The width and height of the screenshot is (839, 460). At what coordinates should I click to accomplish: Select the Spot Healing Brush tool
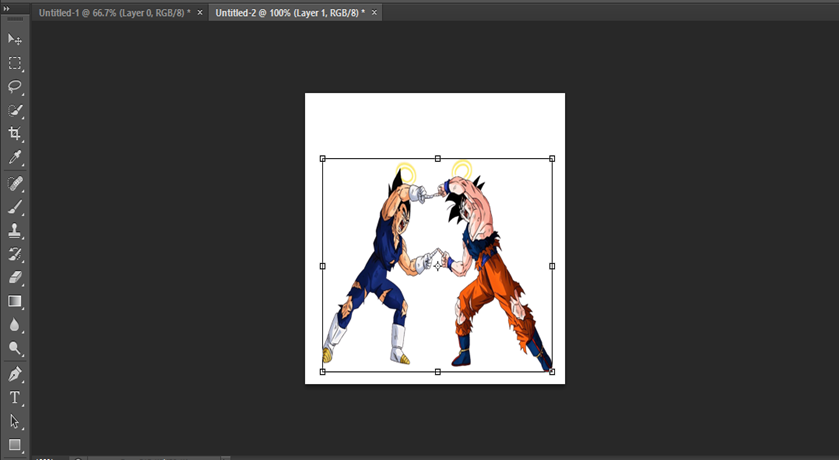coord(14,183)
